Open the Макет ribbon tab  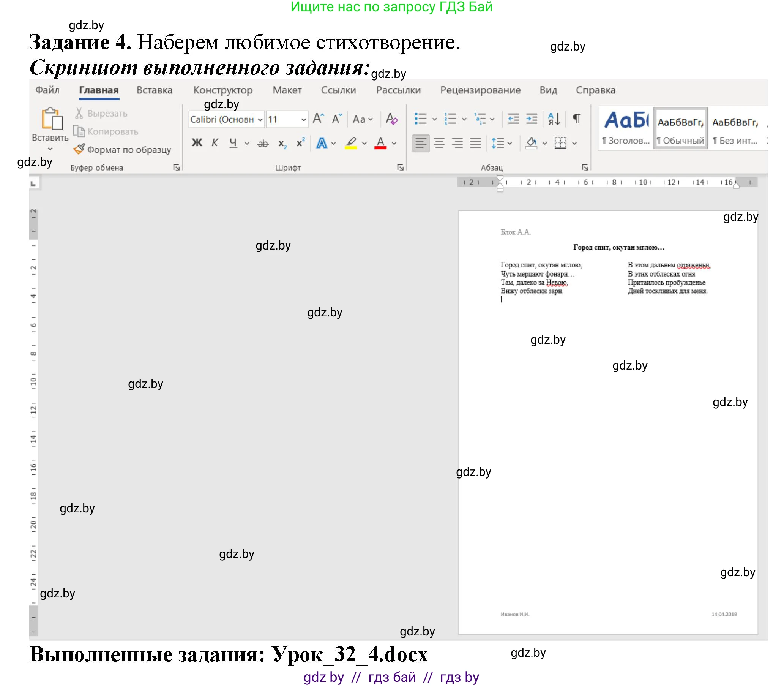(287, 90)
